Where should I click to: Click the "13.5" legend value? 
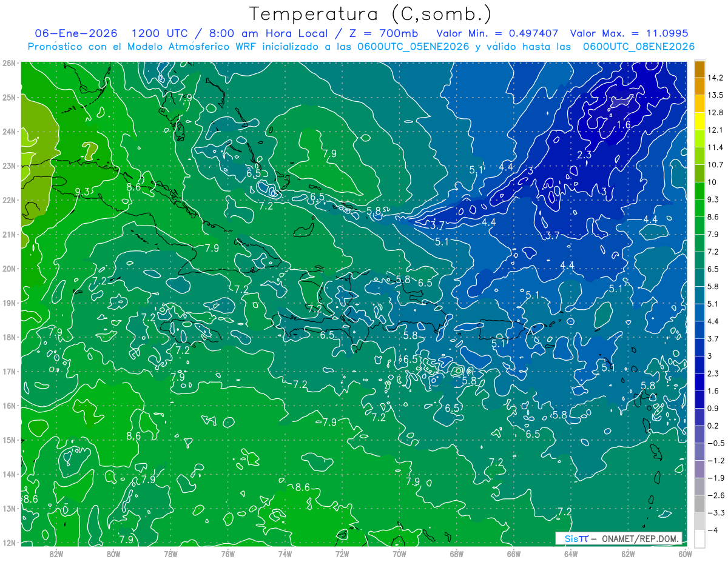[715, 95]
